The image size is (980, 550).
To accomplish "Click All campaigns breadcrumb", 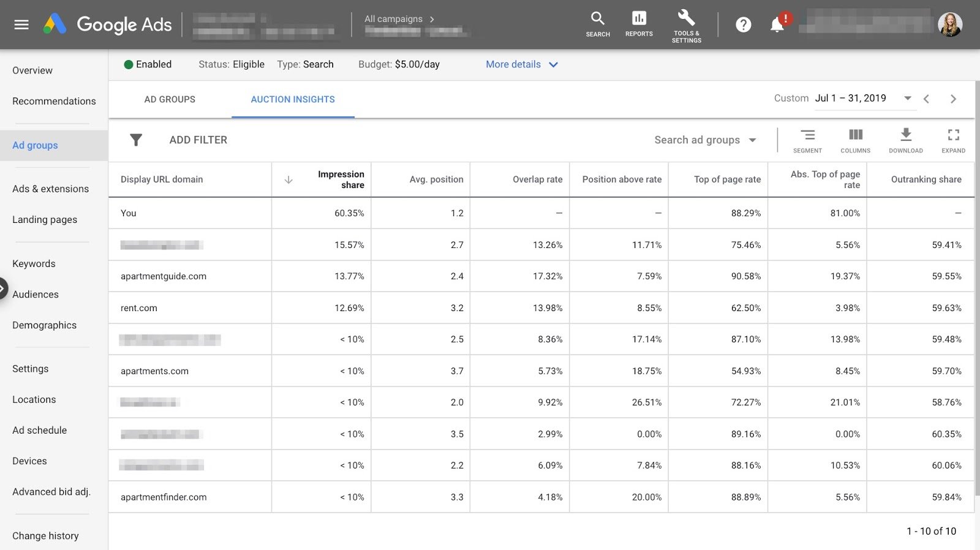I will 393,19.
